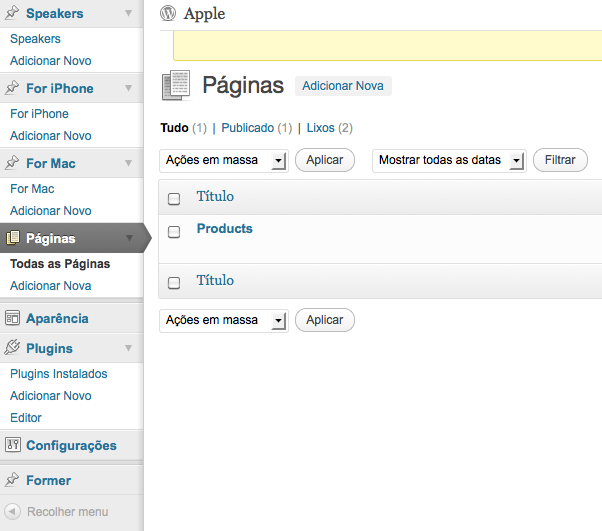Screen dimensions: 602x531
Task: Show Tudo pages filter
Action: [x=174, y=128]
